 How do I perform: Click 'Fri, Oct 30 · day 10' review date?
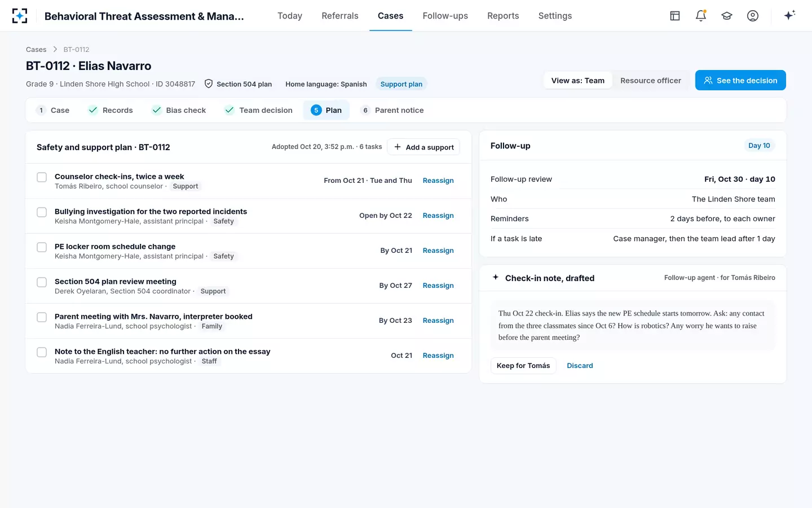[739, 179]
